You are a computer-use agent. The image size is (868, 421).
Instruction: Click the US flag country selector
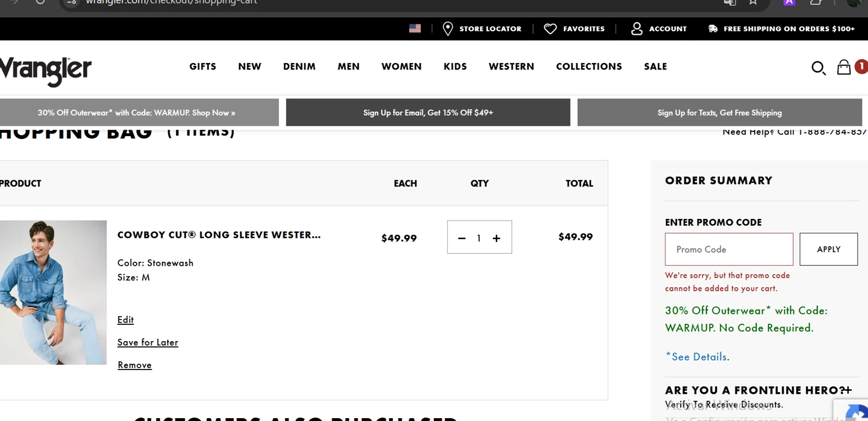coord(415,28)
